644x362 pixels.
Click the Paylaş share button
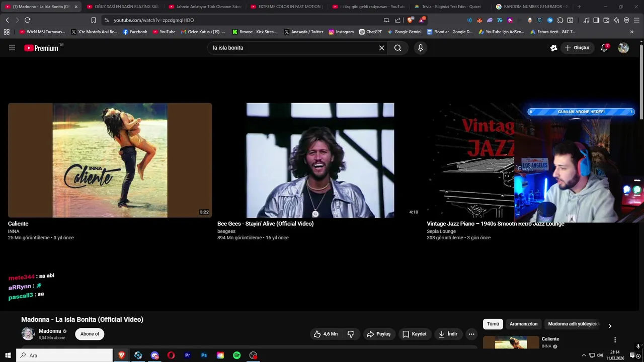tap(378, 334)
